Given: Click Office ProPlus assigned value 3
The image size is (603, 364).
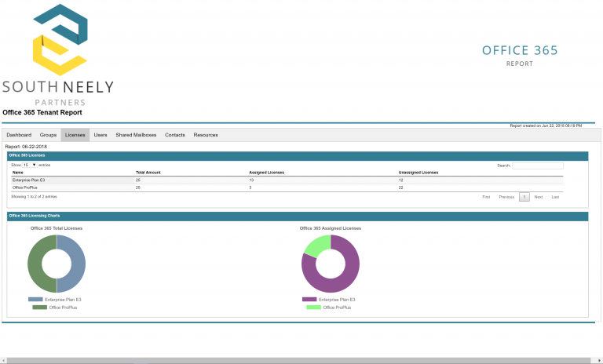Looking at the screenshot, I should pyautogui.click(x=250, y=187).
